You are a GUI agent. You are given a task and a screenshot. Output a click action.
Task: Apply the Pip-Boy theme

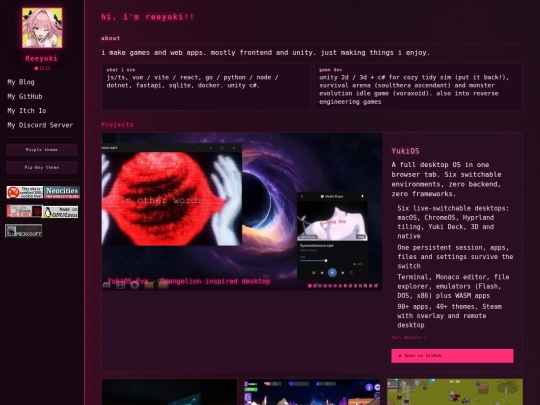point(42,167)
